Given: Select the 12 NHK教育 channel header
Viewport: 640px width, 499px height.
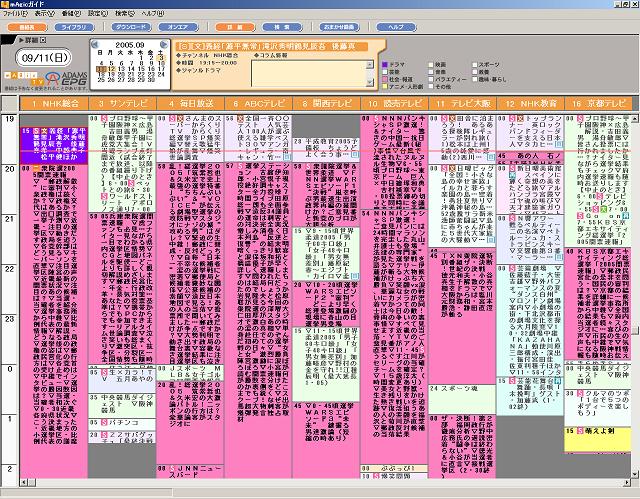Looking at the screenshot, I should pyautogui.click(x=531, y=103).
